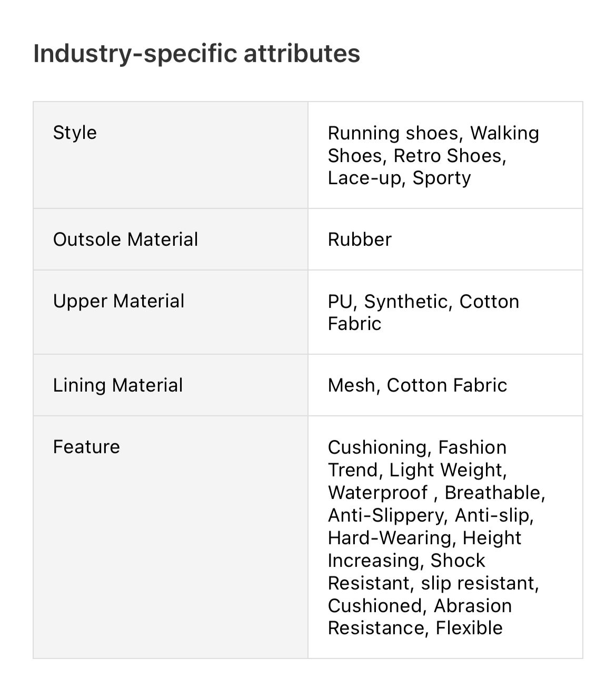Screen dimensions: 616x678
Task: Click the word "Waterproof" in Feature
Action: click(377, 493)
